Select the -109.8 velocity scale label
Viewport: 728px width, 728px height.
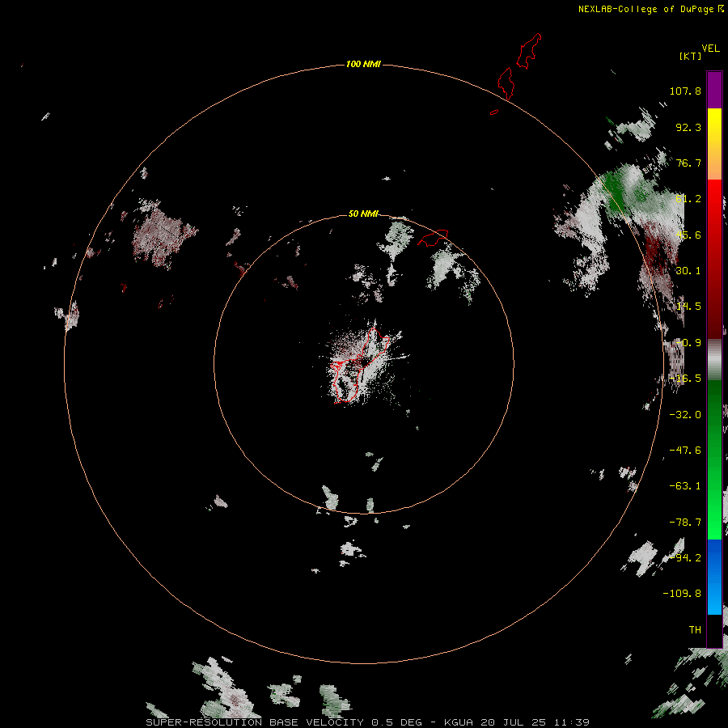tap(682, 594)
